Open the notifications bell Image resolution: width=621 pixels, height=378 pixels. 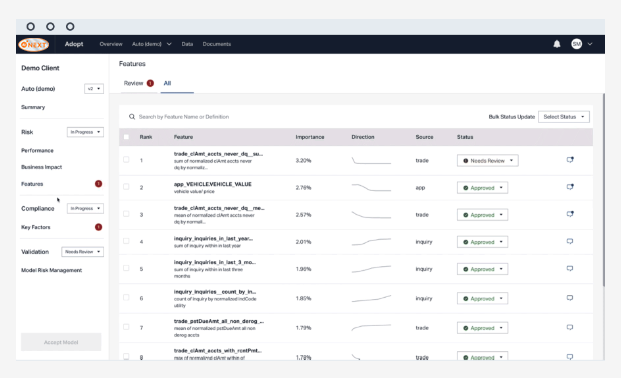click(556, 44)
